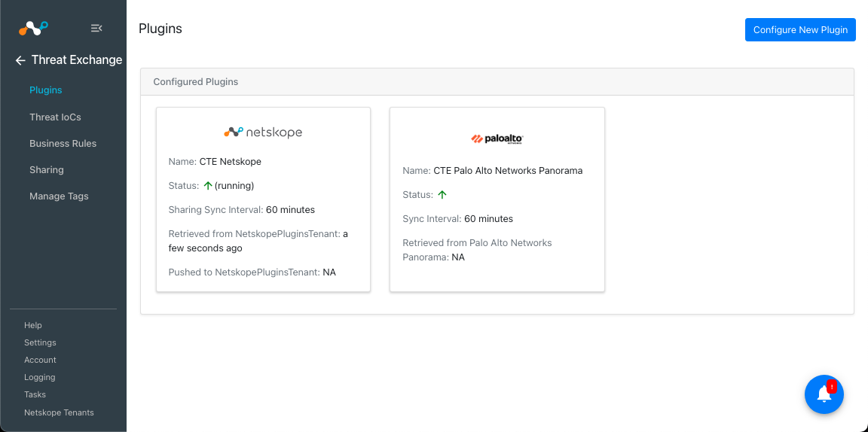Click the Netskope logo in sidebar header
Image resolution: width=868 pixels, height=432 pixels.
point(33,28)
